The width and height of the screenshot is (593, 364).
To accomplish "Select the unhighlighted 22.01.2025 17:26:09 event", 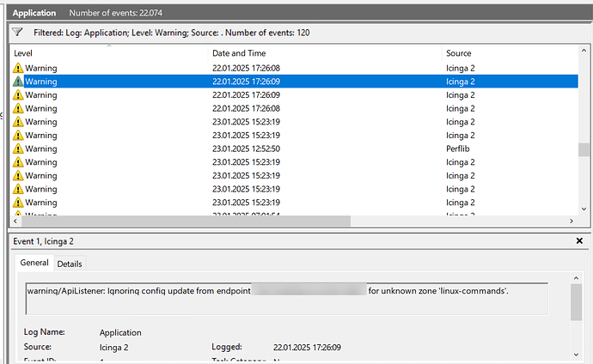I will tap(295, 95).
